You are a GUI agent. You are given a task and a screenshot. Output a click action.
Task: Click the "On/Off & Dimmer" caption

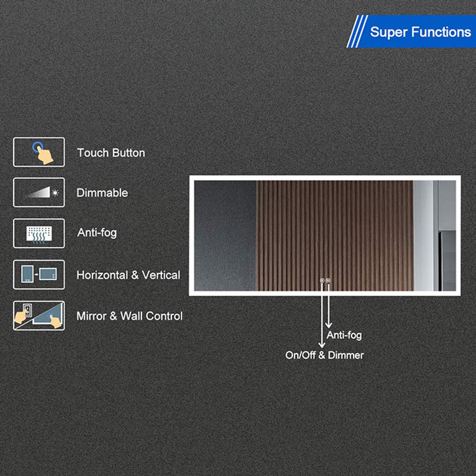tap(325, 355)
